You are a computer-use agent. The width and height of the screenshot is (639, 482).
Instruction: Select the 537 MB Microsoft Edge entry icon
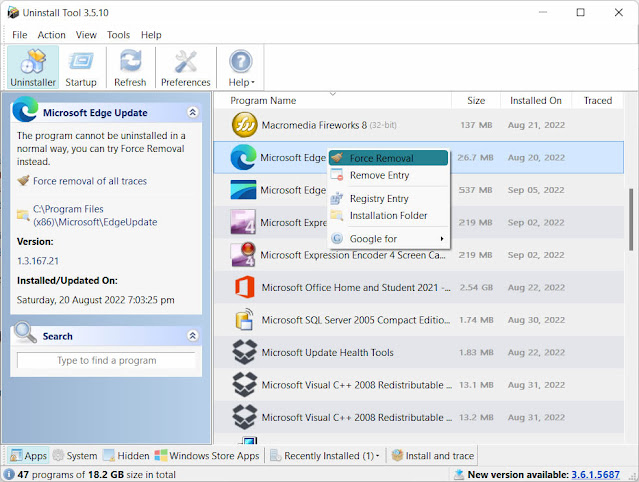click(x=243, y=190)
